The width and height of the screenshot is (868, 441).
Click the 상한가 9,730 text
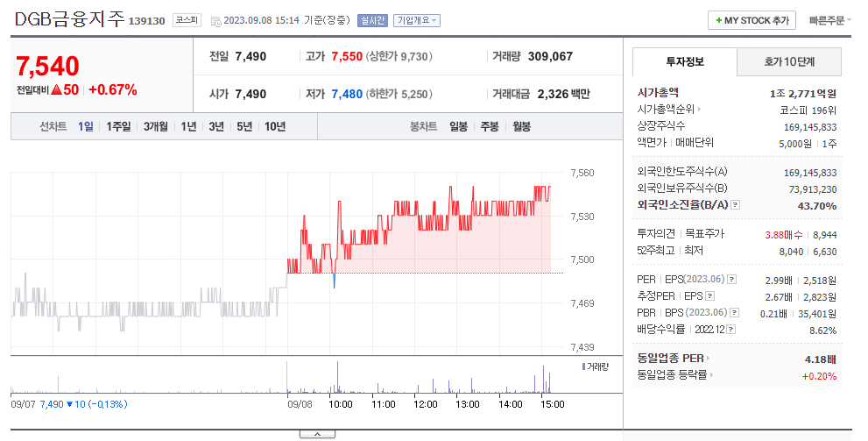point(399,56)
